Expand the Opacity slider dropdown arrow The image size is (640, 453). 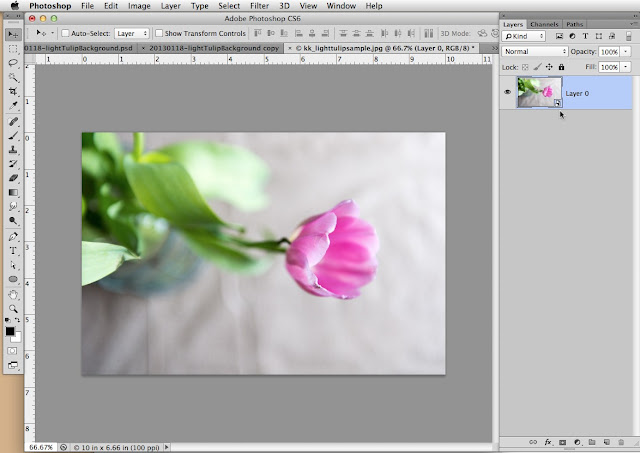coord(627,51)
